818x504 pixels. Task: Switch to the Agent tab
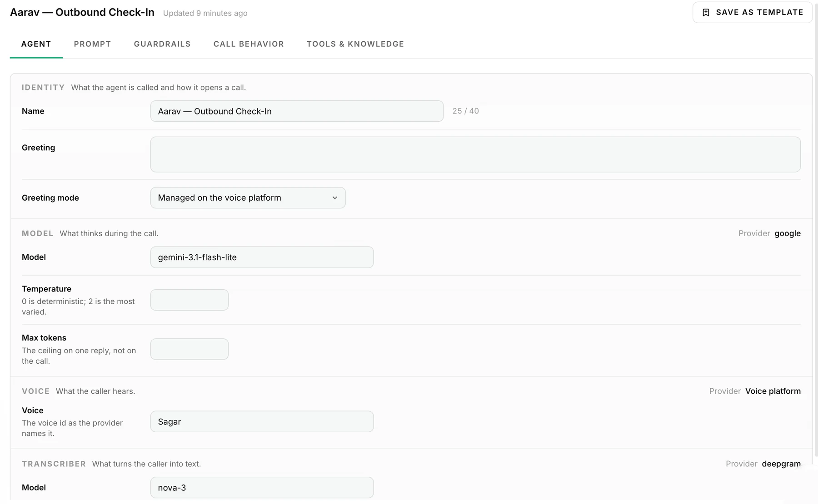36,44
